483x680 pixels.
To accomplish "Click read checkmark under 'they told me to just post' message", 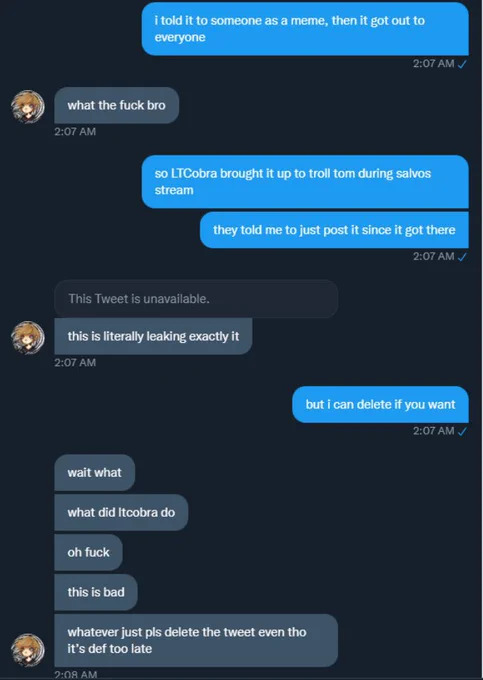I will 462,257.
